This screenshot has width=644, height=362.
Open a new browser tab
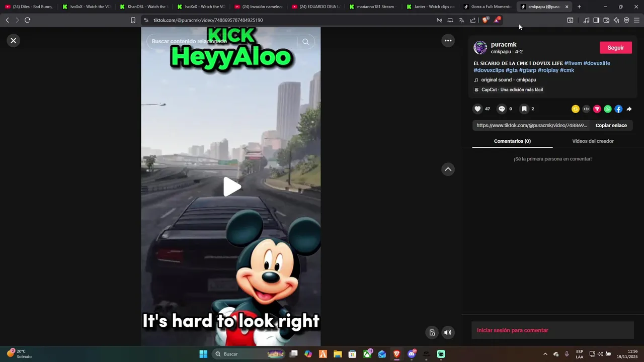point(579,7)
